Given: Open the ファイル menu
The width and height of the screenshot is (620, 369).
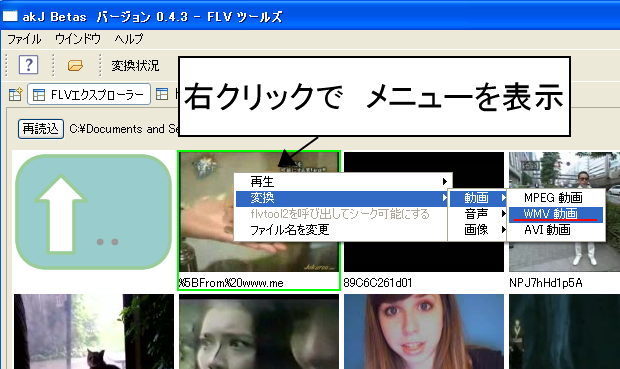Looking at the screenshot, I should tap(24, 39).
